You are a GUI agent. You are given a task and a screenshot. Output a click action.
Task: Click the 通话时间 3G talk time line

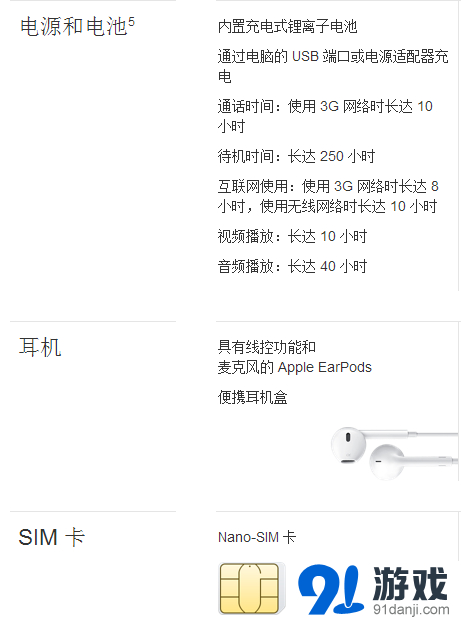(325, 116)
